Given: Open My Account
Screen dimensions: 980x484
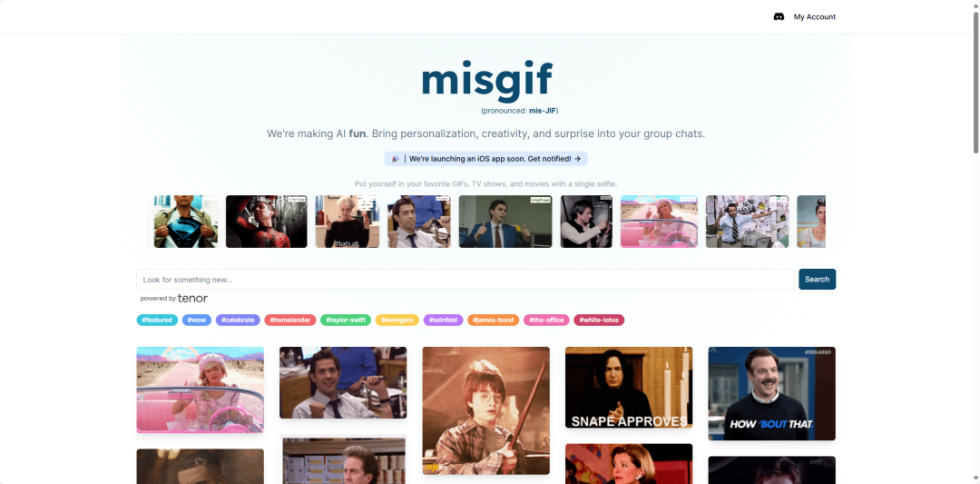Looking at the screenshot, I should point(814,17).
